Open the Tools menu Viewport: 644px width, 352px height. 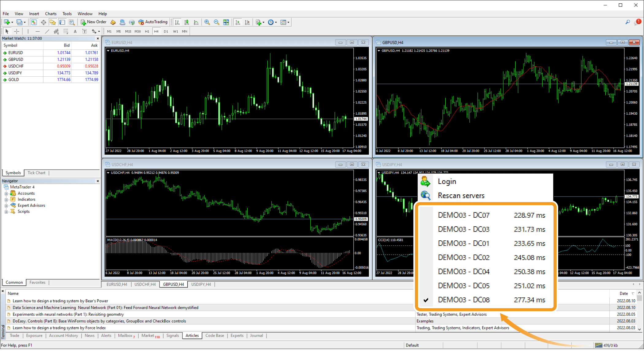tap(67, 14)
